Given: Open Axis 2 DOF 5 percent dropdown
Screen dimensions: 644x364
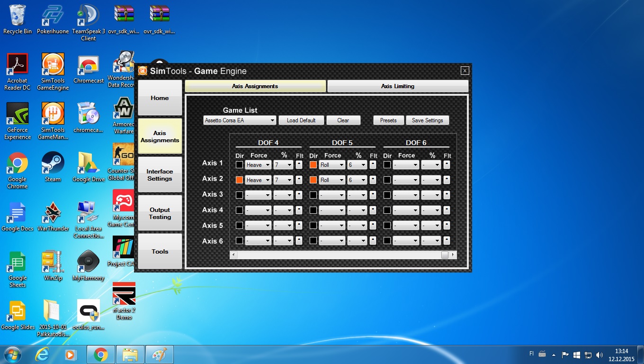Looking at the screenshot, I should (357, 180).
